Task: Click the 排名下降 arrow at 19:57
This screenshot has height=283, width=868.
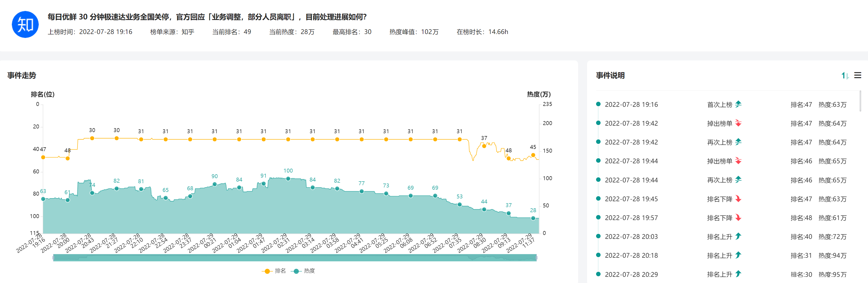Action: 738,218
